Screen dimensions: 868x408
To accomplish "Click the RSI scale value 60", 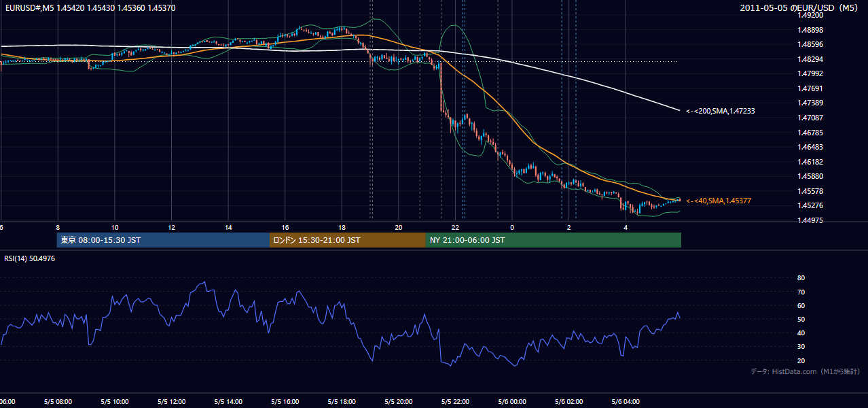I will [801, 305].
